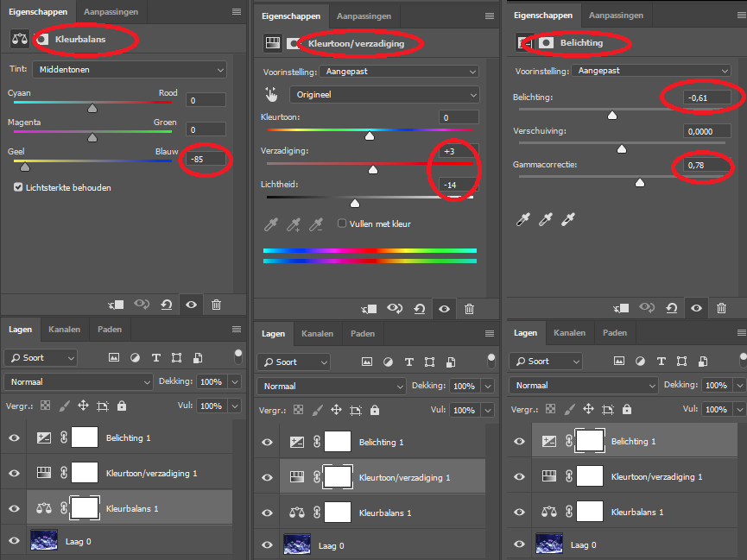Open the Tint dropdown showing Middentonen
747x560 pixels.
(x=130, y=69)
